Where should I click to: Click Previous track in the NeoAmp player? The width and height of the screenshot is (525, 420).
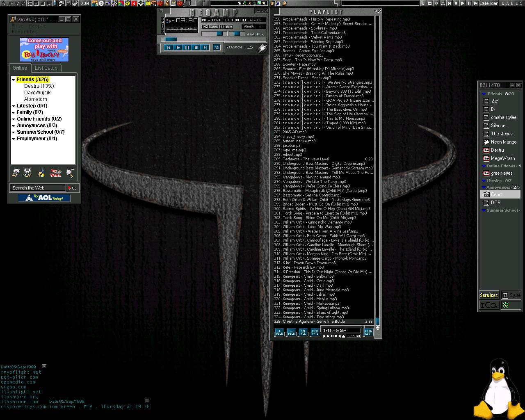pos(169,48)
